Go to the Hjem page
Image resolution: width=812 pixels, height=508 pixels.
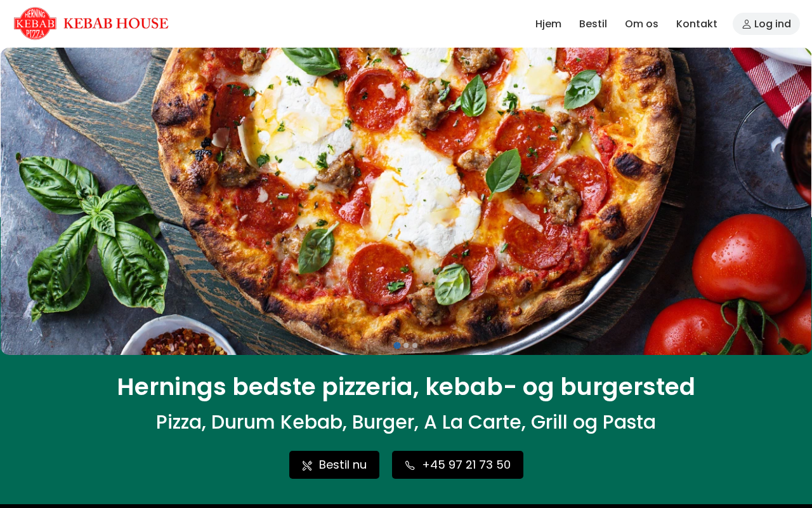pyautogui.click(x=548, y=23)
